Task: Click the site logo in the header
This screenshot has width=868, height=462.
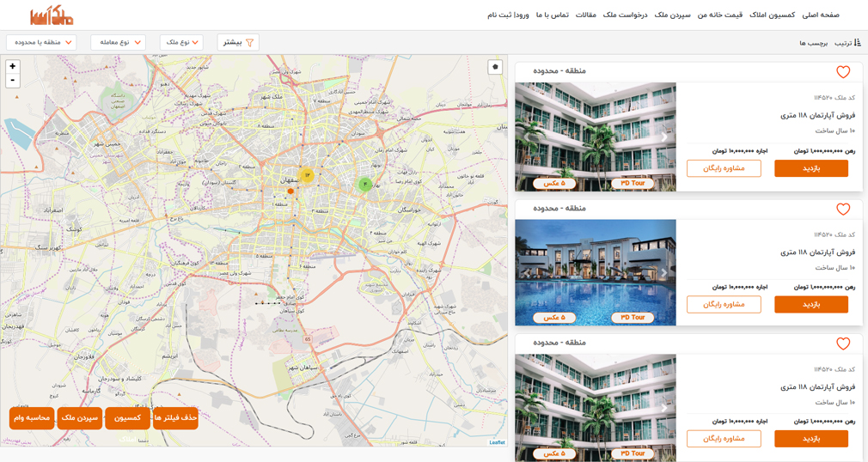Action: coord(52,15)
